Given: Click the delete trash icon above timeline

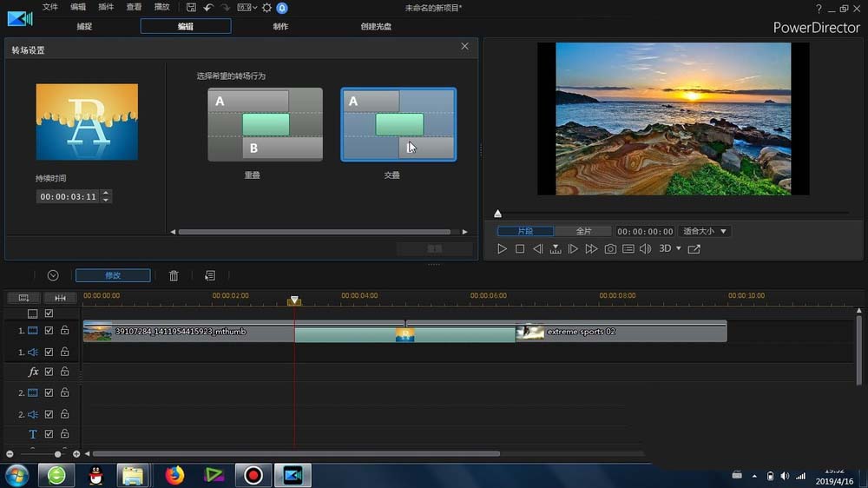Looking at the screenshot, I should click(x=174, y=275).
